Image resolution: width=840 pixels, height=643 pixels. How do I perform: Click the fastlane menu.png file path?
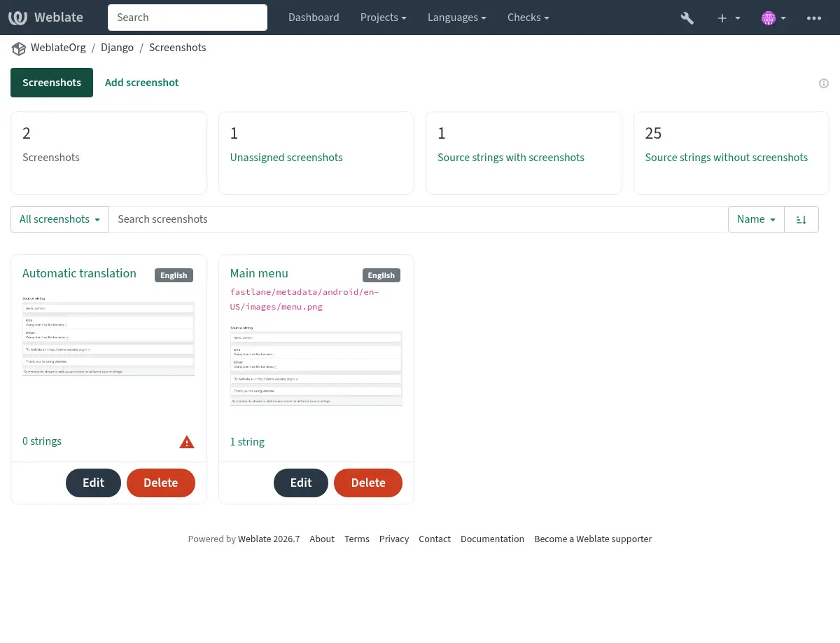point(304,299)
